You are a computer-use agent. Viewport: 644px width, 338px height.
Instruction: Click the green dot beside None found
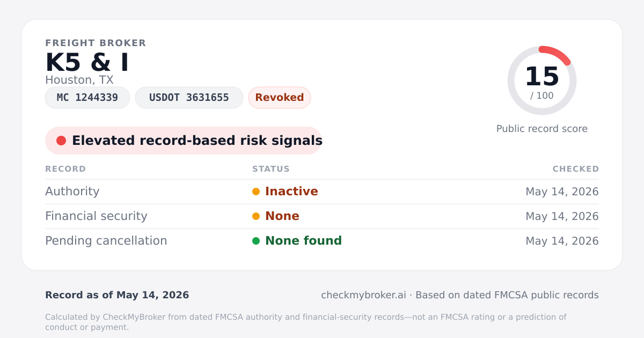(256, 241)
